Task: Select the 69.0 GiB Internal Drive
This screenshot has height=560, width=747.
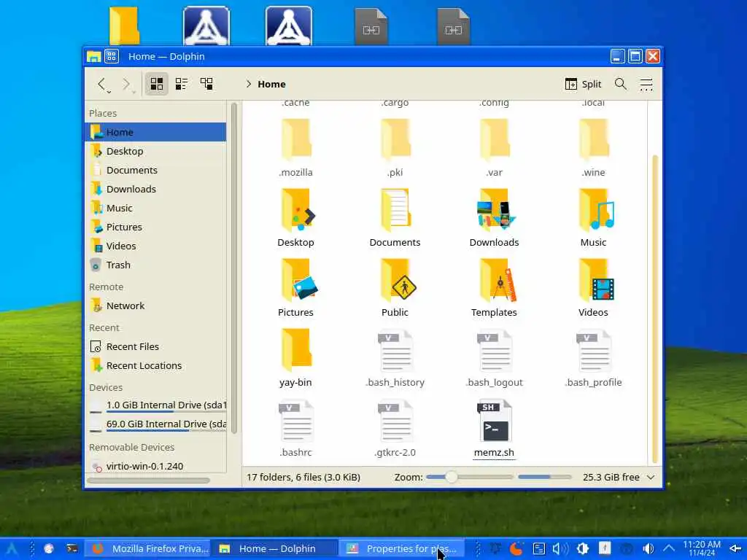Action: [x=156, y=424]
